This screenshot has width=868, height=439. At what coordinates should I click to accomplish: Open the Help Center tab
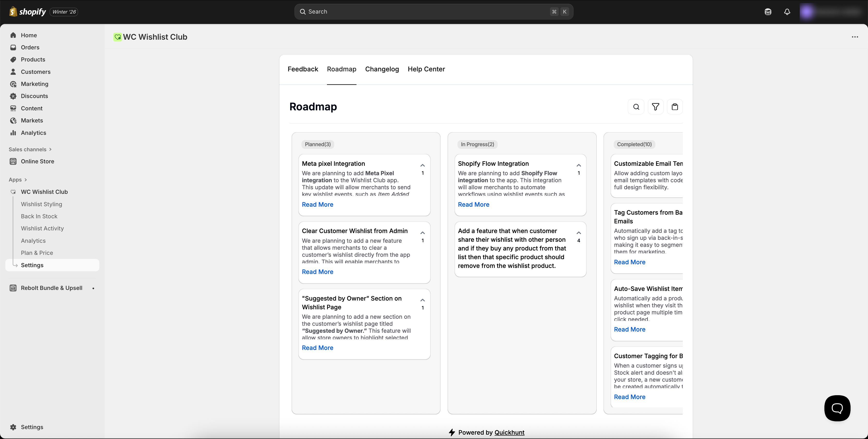pos(426,69)
